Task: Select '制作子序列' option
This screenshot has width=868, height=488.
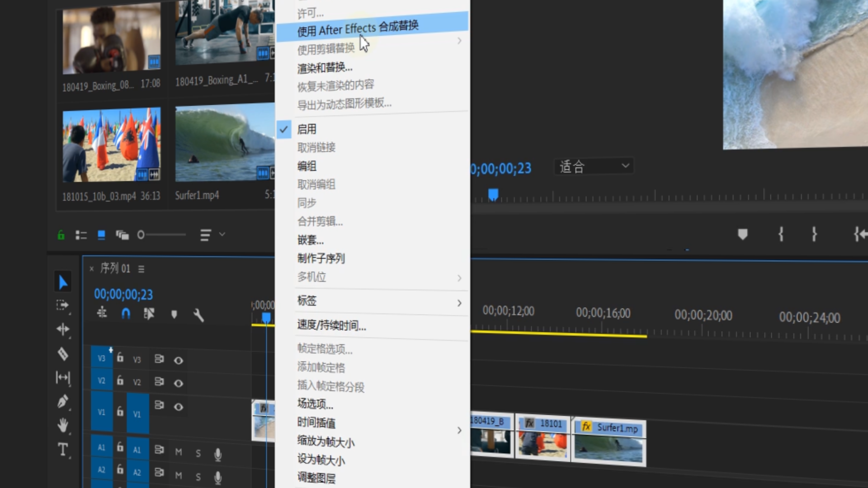Action: (x=321, y=258)
